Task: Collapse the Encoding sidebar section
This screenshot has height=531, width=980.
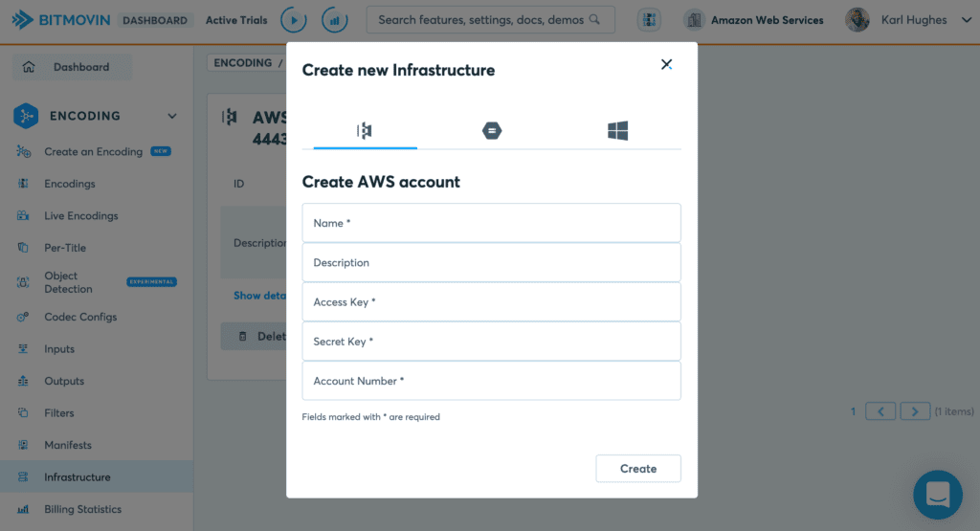Action: click(x=172, y=116)
